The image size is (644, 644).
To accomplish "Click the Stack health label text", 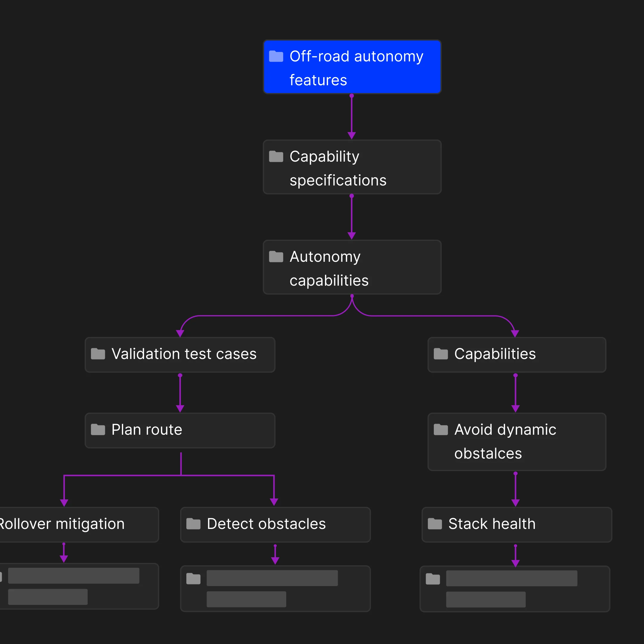I will point(492,524).
